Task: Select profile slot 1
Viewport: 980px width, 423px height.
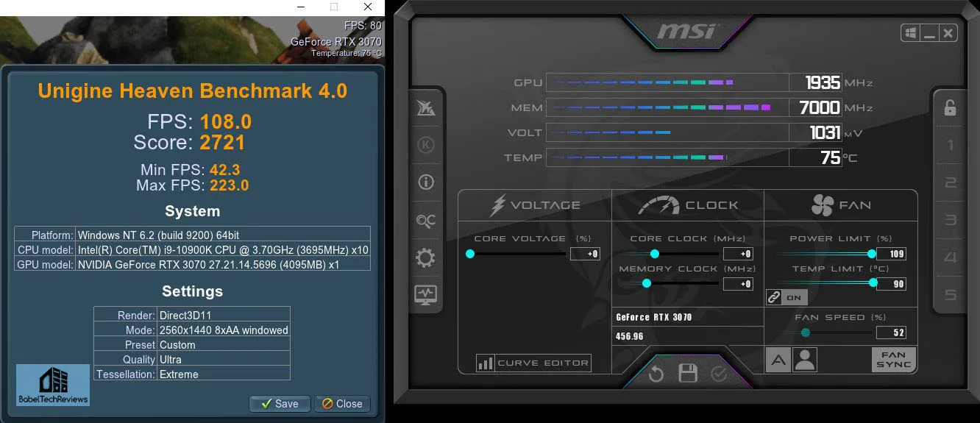Action: pos(950,145)
